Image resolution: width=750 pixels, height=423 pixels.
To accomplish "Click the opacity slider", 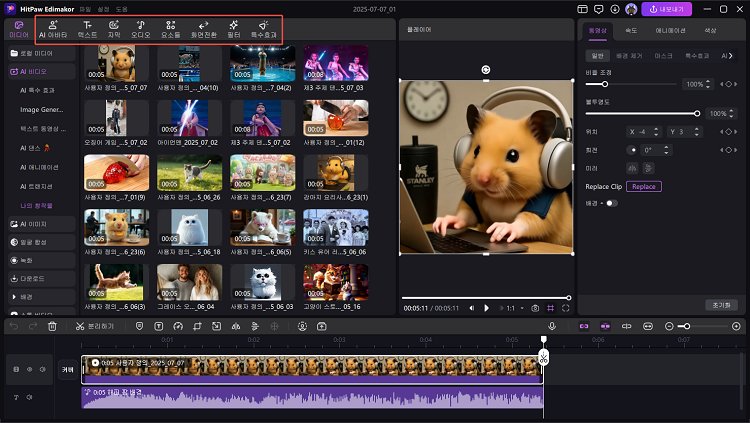I will coord(643,113).
